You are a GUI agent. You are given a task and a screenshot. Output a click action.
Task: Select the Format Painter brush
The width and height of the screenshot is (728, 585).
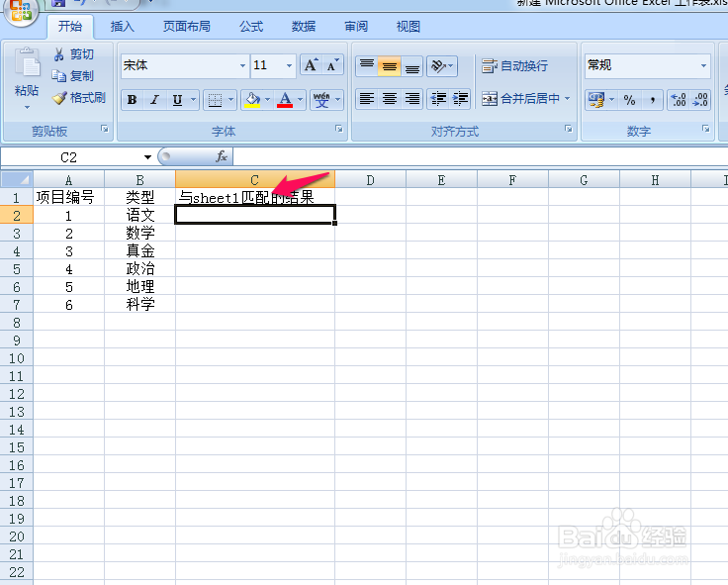[79, 98]
